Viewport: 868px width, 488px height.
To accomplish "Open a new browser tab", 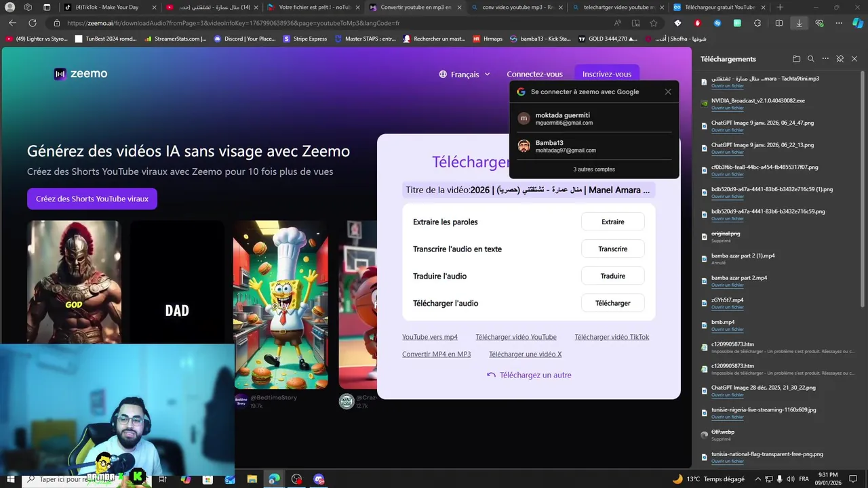I will tap(780, 7).
